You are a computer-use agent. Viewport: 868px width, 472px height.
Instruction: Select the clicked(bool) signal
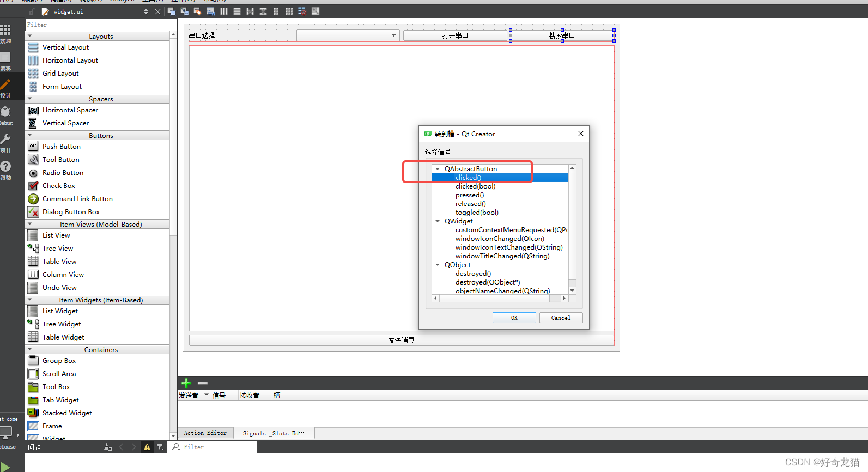[x=476, y=186]
